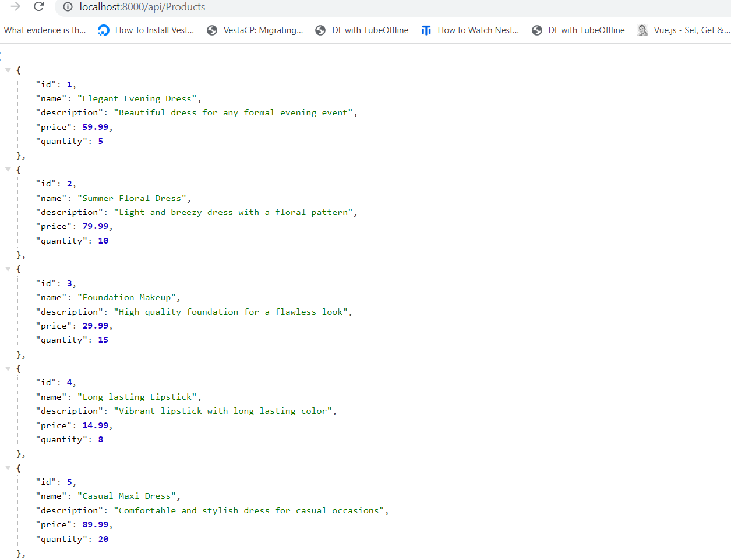Click quantity value 10

[x=103, y=241]
